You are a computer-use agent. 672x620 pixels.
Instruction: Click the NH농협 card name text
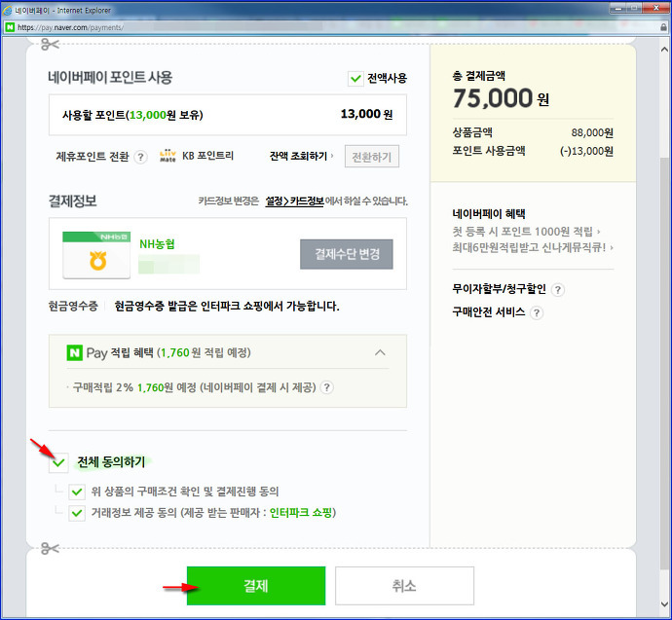pos(157,244)
